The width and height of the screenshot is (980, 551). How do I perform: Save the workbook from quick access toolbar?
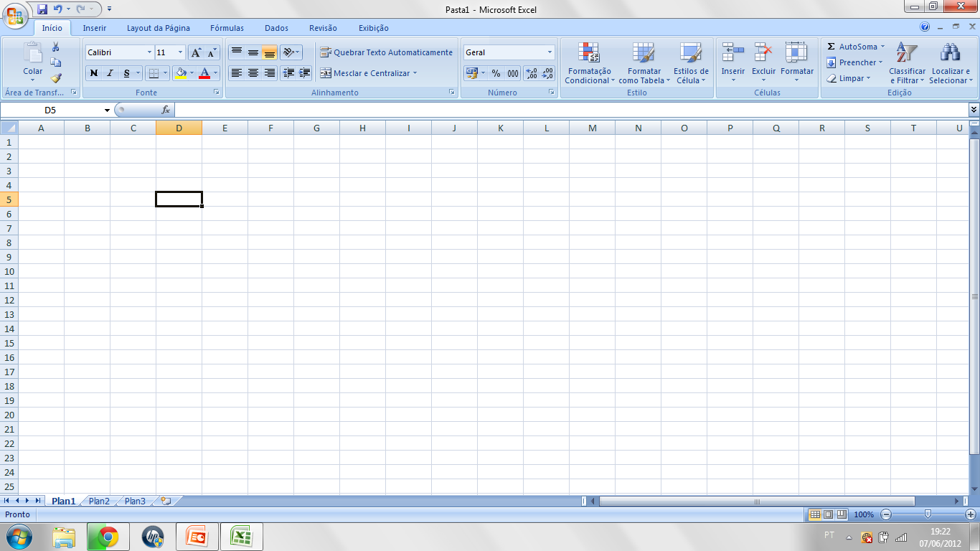coord(42,9)
